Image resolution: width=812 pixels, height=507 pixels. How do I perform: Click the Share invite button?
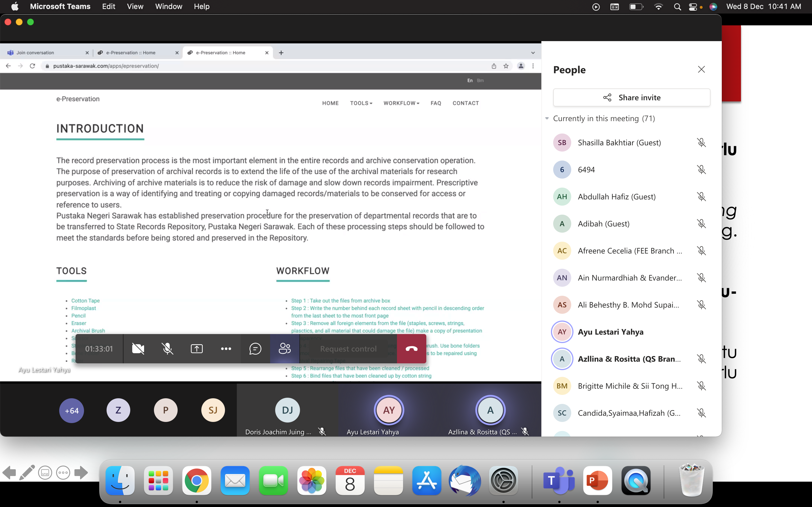(632, 97)
